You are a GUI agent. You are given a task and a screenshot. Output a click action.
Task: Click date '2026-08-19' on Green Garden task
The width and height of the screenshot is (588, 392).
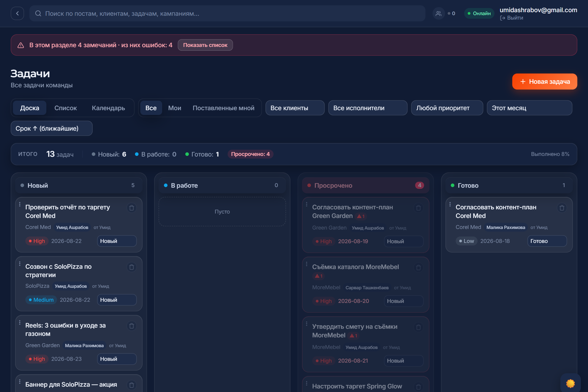click(x=353, y=241)
